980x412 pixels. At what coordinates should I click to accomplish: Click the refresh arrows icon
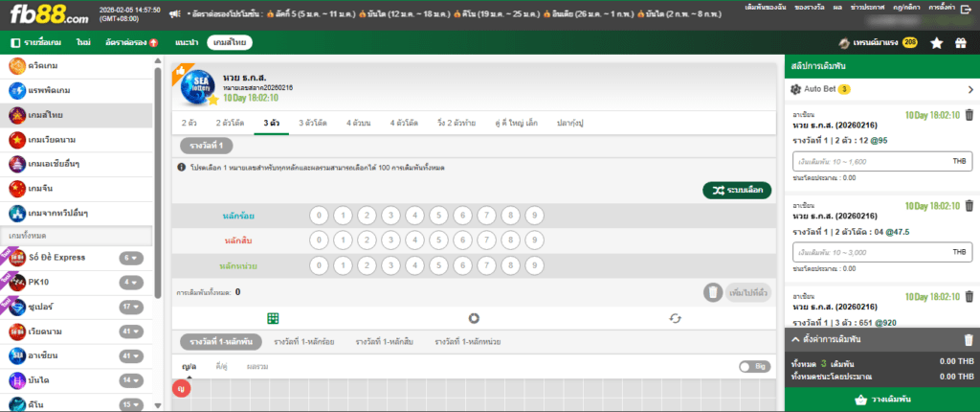pyautogui.click(x=675, y=318)
